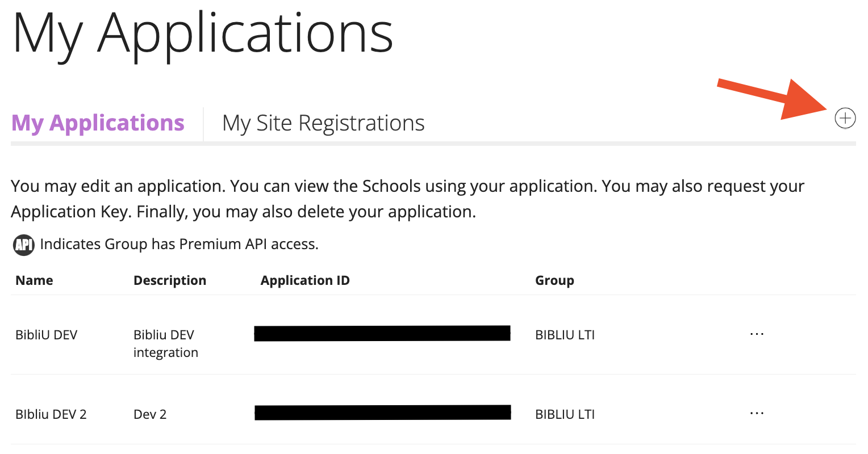Viewport: 868px width, 454px height.
Task: Click the plus icon to add application
Action: click(845, 118)
